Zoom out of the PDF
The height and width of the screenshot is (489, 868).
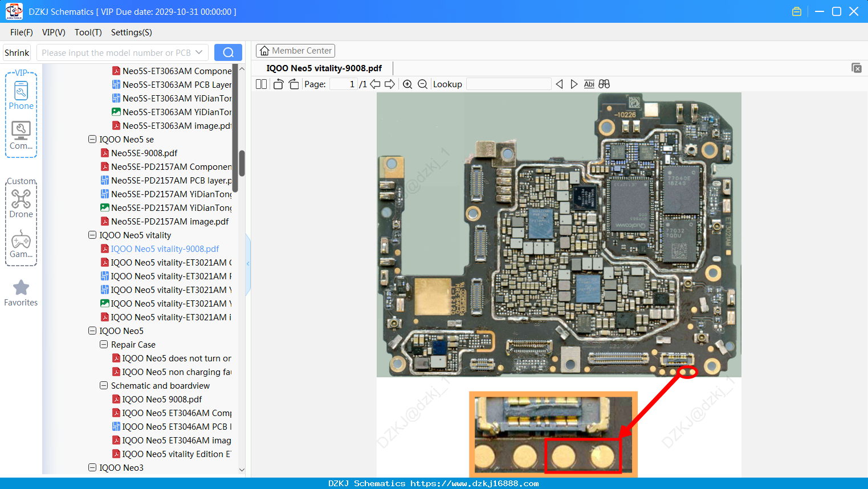422,84
